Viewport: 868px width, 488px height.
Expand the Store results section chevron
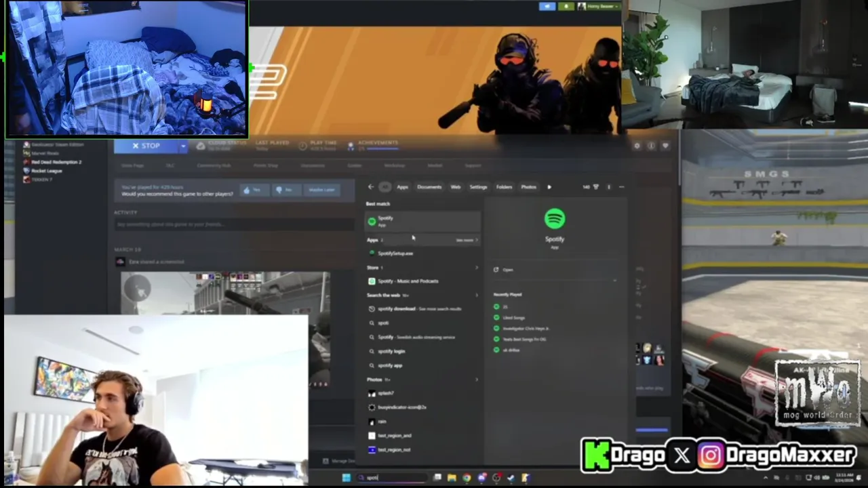(476, 268)
